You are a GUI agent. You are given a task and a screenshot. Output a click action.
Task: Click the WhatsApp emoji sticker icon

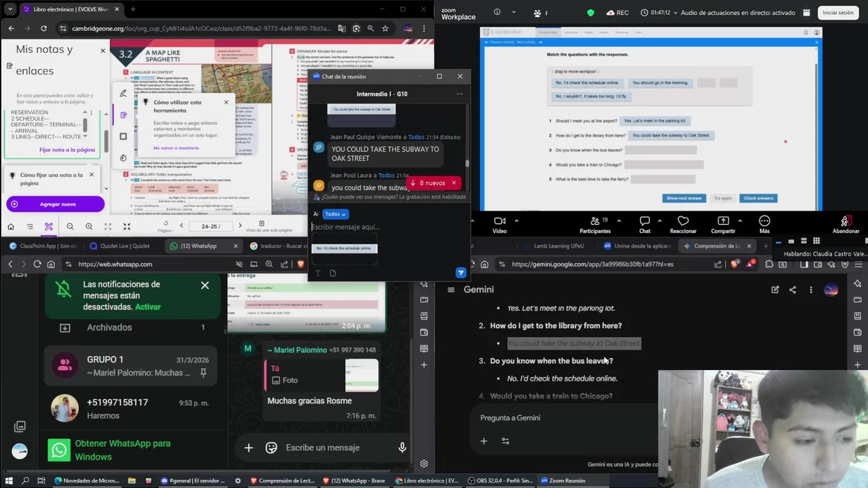[271, 447]
